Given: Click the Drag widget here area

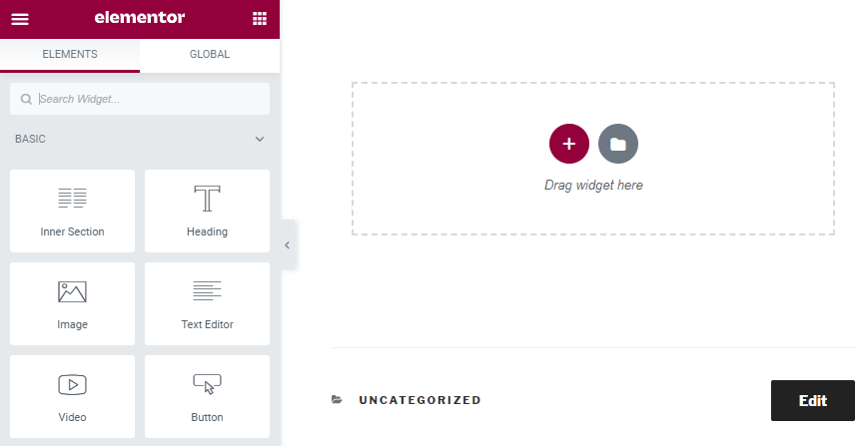Looking at the screenshot, I should point(593,159).
